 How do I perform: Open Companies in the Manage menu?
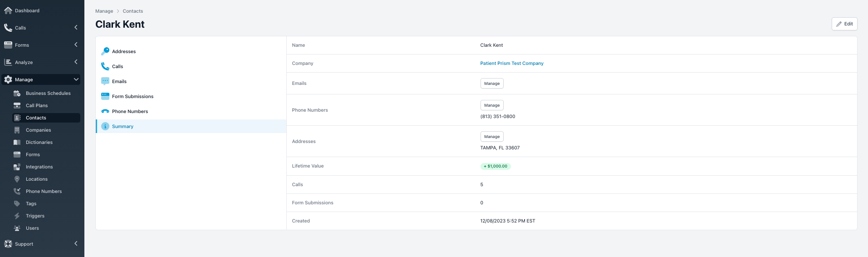[x=46, y=130]
